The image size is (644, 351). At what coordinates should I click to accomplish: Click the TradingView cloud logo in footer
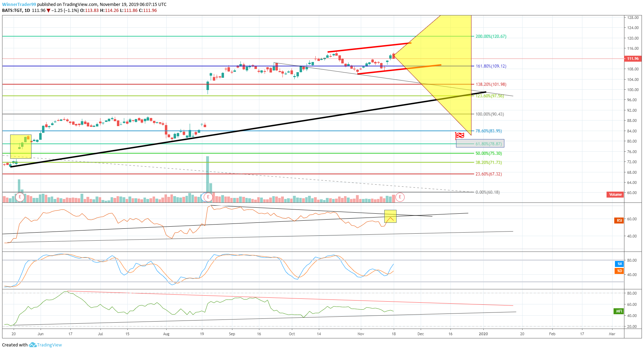click(x=33, y=345)
